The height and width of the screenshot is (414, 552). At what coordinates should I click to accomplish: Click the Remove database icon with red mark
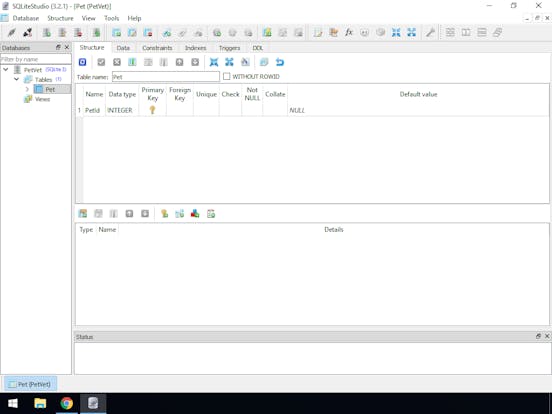(x=78, y=33)
